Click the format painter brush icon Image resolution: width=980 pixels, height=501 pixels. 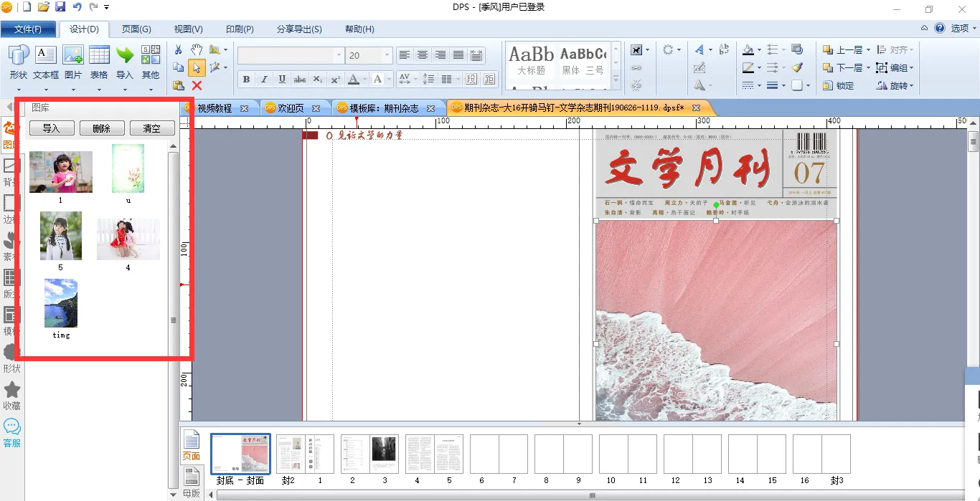[x=797, y=67]
